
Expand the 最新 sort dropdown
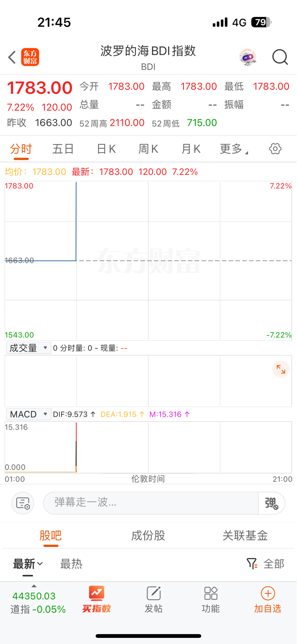[x=28, y=564]
